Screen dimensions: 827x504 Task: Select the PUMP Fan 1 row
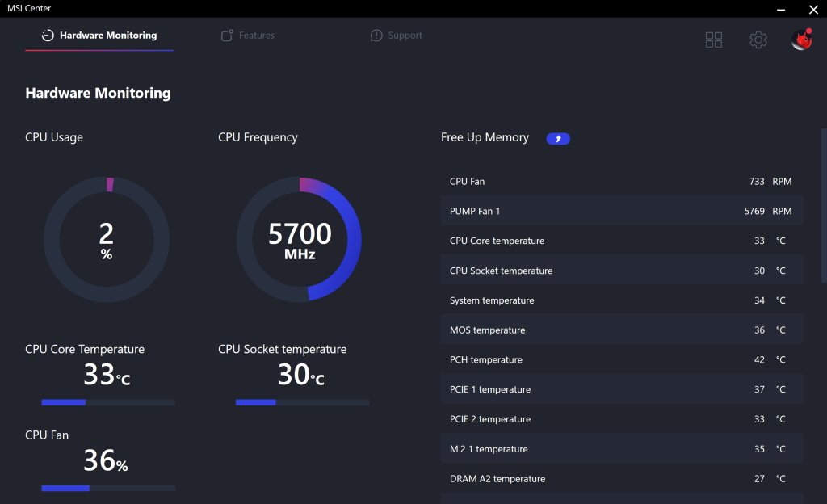pos(622,211)
